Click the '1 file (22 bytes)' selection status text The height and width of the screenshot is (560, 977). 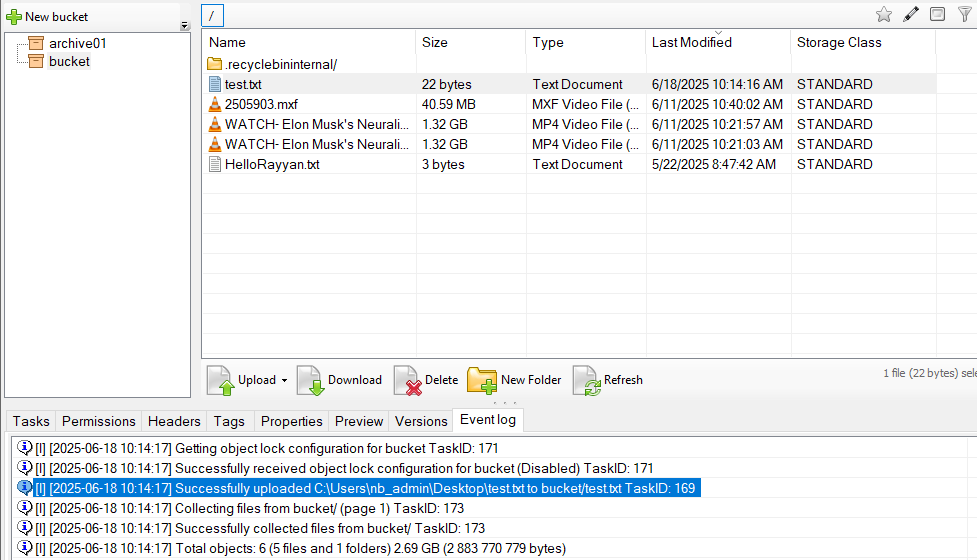point(929,373)
